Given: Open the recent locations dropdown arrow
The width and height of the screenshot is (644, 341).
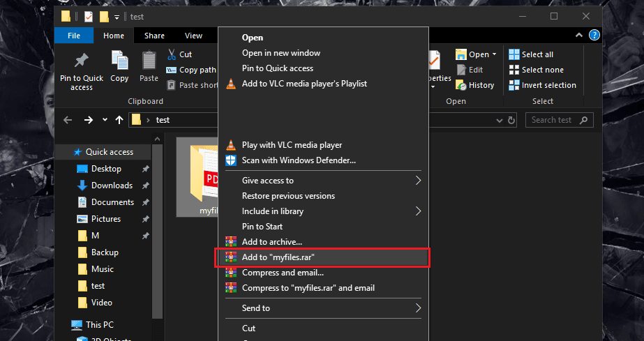Looking at the screenshot, I should coord(105,120).
